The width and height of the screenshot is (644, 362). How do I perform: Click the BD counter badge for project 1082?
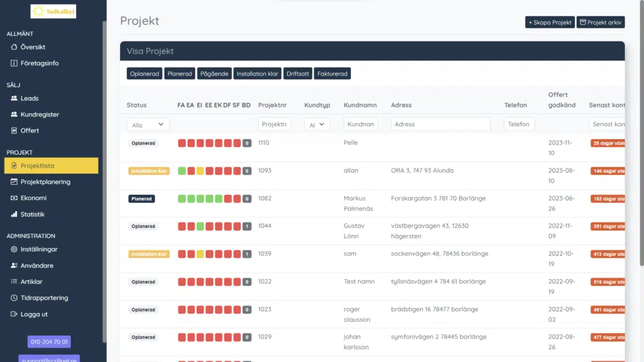pos(247,199)
